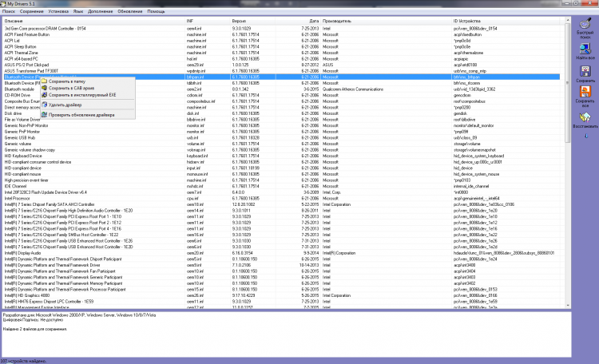Select the HM76 Express Chipset LPC Controller row
599x364 pixels.
click(282, 302)
